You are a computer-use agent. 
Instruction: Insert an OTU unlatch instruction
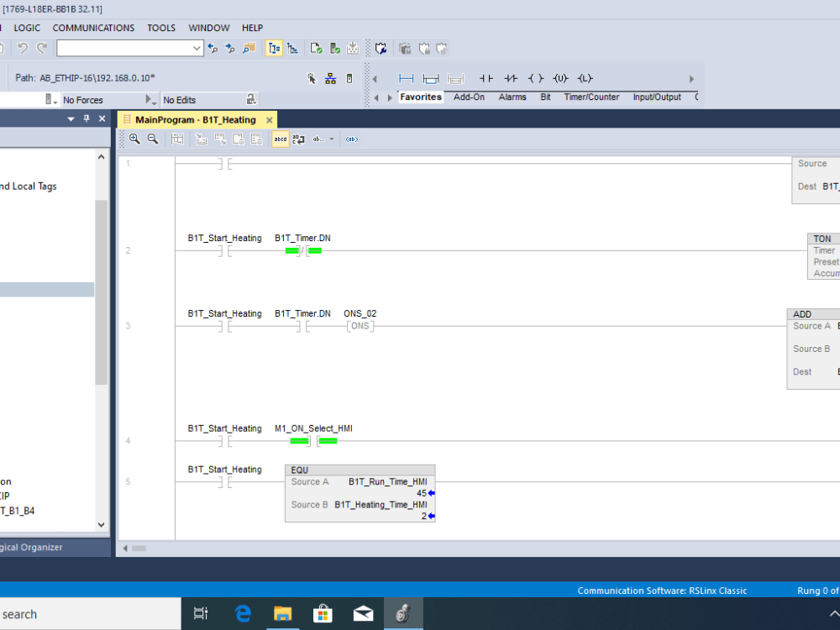(560, 78)
